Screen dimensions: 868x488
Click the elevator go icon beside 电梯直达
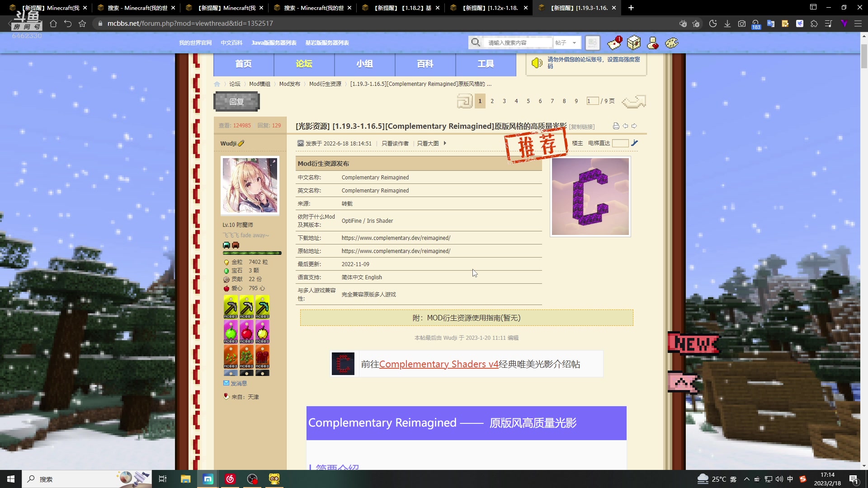pyautogui.click(x=635, y=143)
